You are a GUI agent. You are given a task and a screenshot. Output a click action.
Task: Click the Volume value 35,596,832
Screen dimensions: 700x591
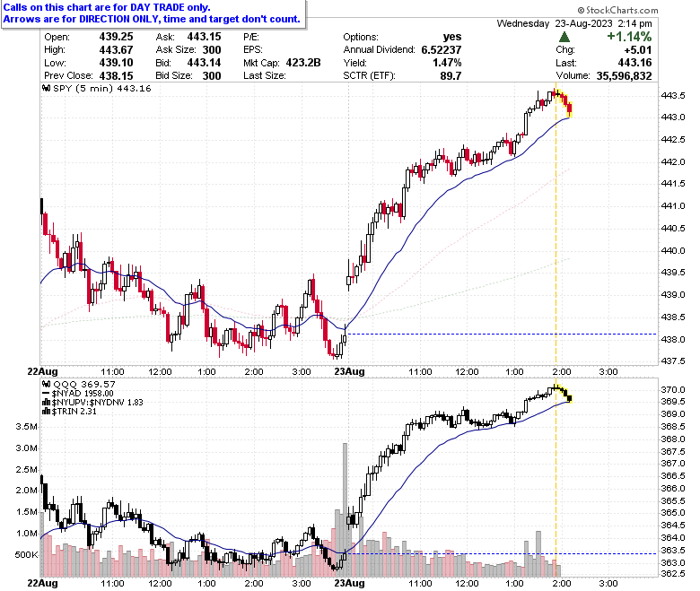coord(624,76)
